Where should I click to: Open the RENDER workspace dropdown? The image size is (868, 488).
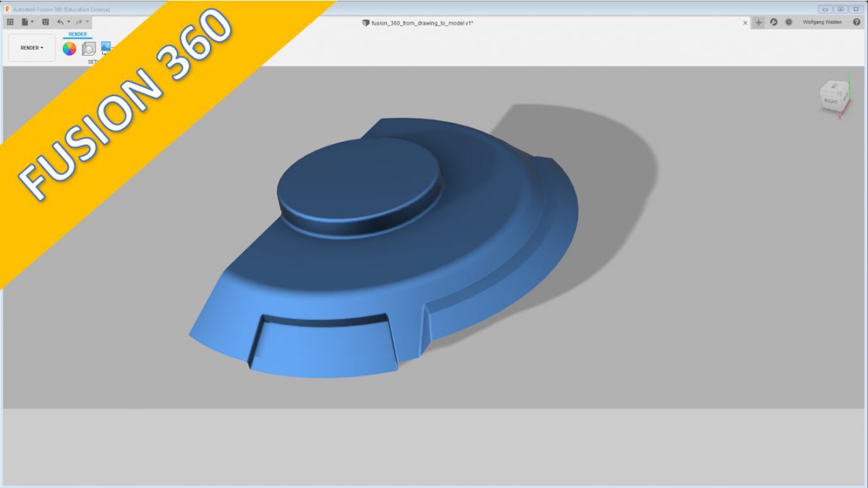tap(32, 48)
